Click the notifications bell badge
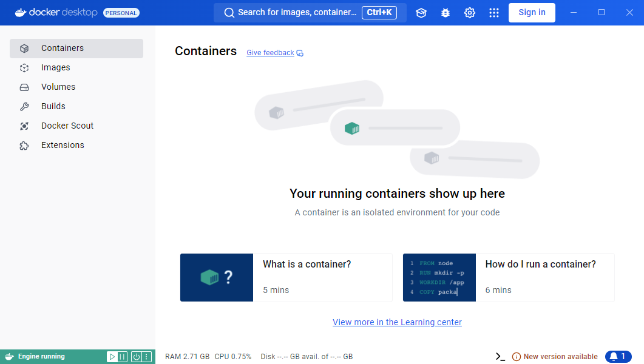The image size is (644, 364). tap(618, 357)
